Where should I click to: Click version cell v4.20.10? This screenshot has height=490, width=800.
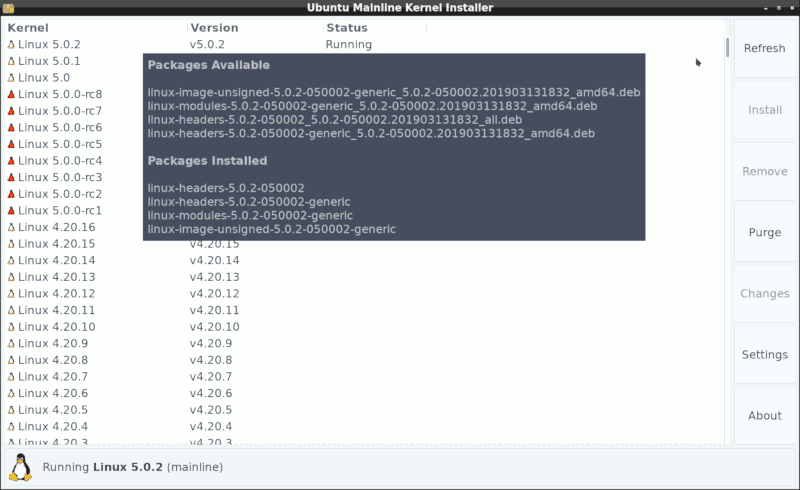(x=214, y=327)
